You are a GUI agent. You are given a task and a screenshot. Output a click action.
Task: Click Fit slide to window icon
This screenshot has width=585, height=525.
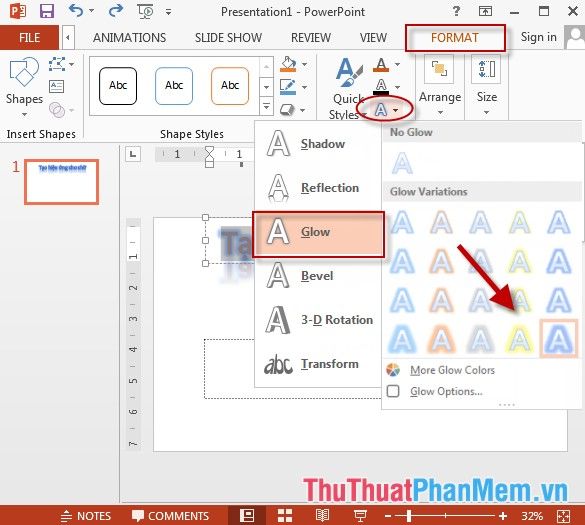tap(563, 516)
